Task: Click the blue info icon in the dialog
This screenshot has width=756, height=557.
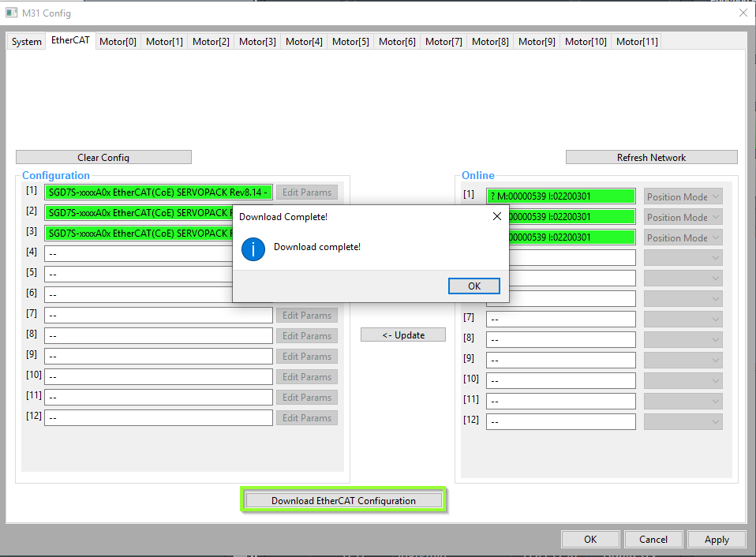Action: 253,249
